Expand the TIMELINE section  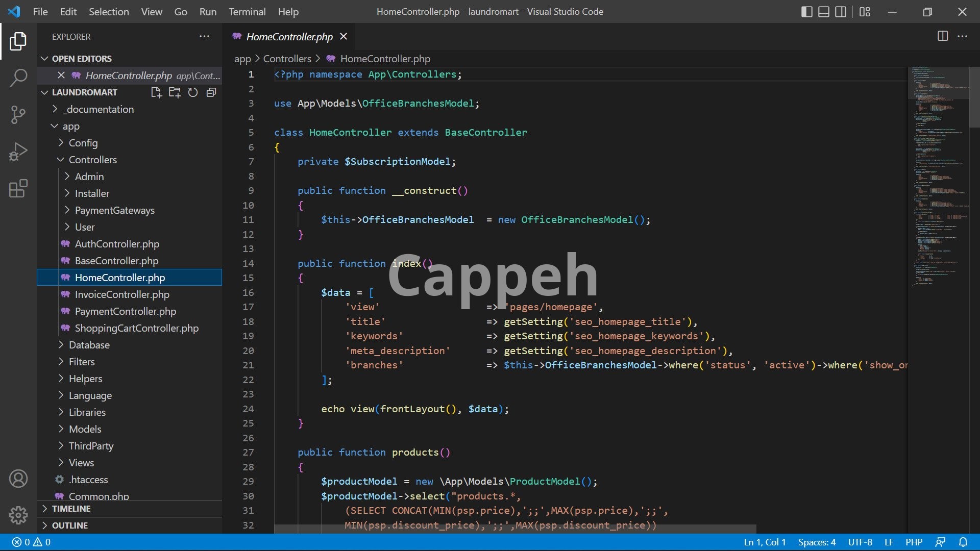[x=71, y=509]
